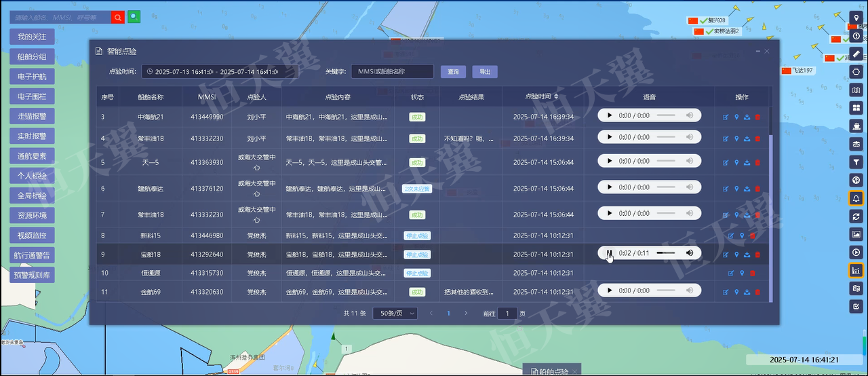The width and height of the screenshot is (868, 376).
Task: Open the map layers icon in right toolbar
Action: coord(856,144)
